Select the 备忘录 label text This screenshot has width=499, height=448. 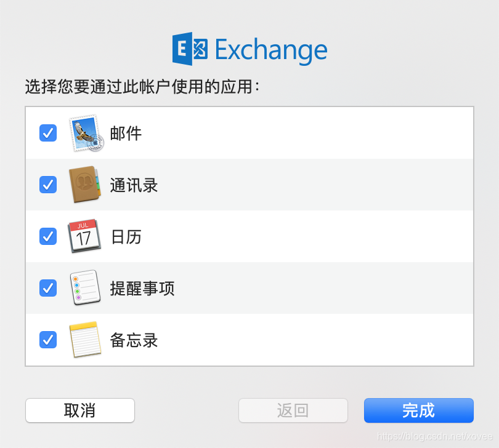(x=134, y=340)
